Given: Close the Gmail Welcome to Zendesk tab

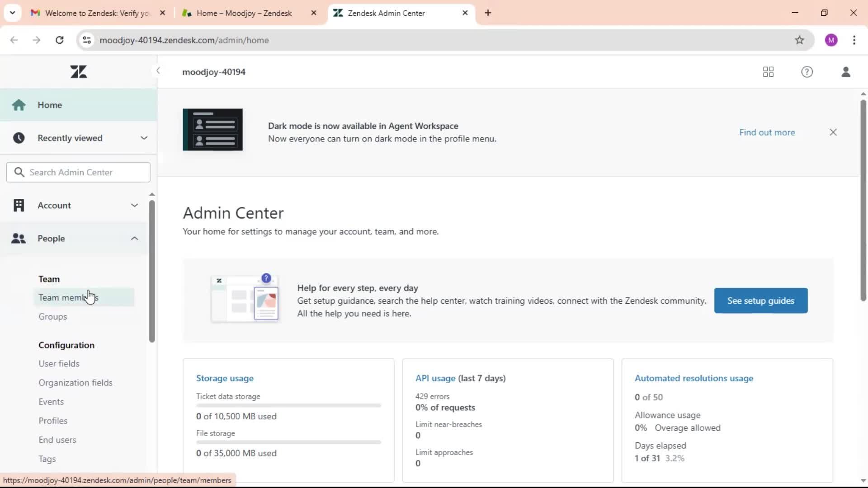Looking at the screenshot, I should pos(162,13).
